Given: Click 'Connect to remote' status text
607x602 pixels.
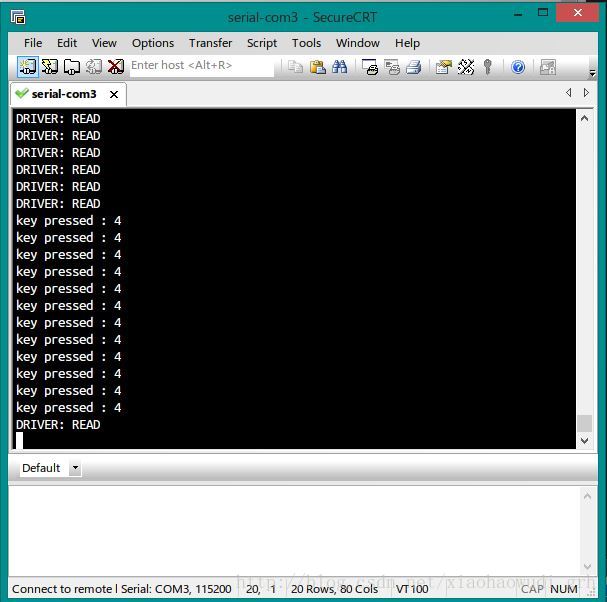Looking at the screenshot, I should point(62,589).
